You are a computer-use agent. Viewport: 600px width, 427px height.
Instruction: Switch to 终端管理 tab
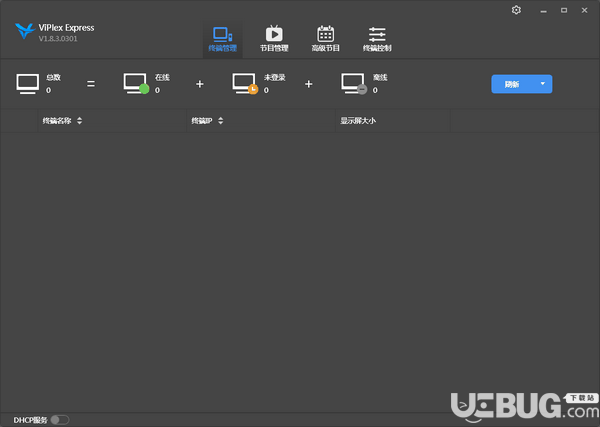point(222,39)
